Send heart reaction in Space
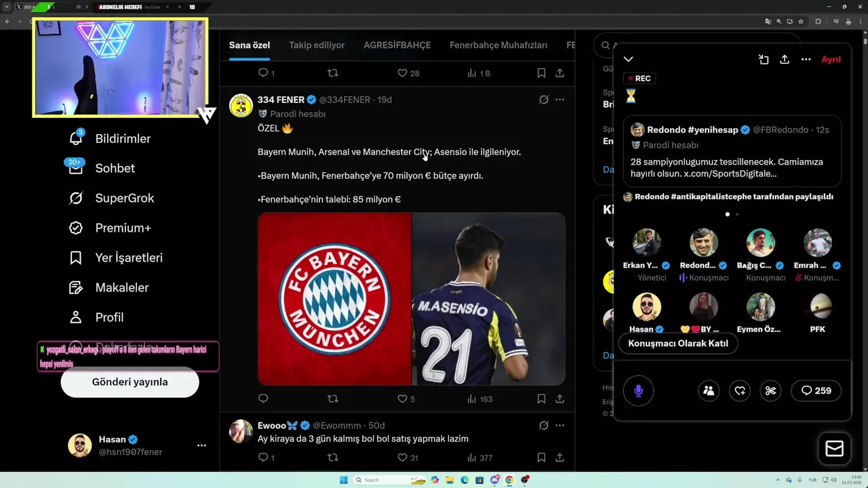The width and height of the screenshot is (868, 488). click(740, 390)
